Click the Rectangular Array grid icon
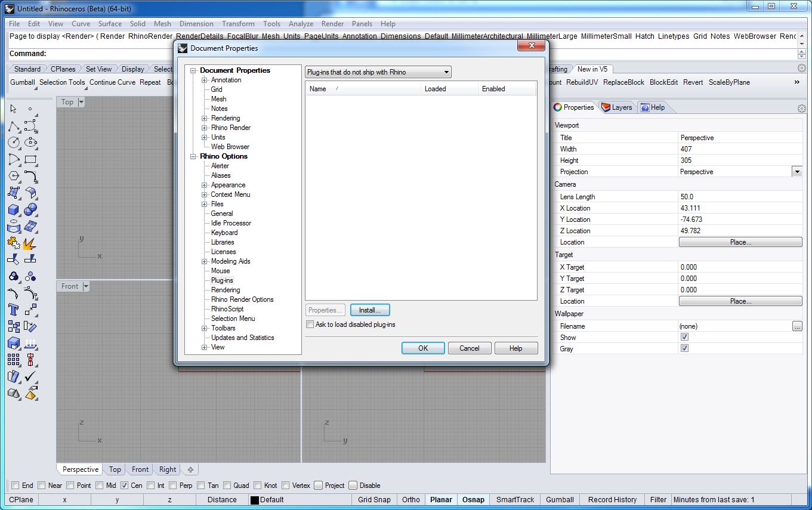This screenshot has height=510, width=812. [14, 360]
